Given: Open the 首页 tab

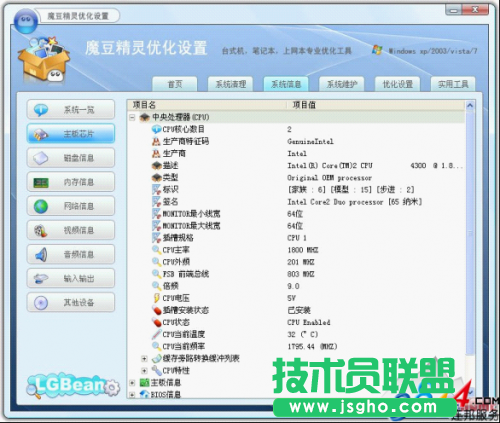Looking at the screenshot, I should coord(175,84).
